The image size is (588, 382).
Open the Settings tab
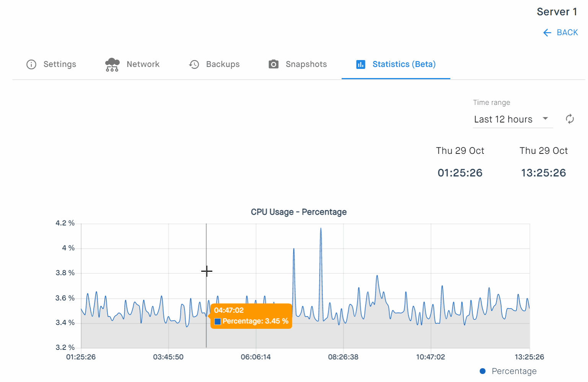(x=51, y=64)
